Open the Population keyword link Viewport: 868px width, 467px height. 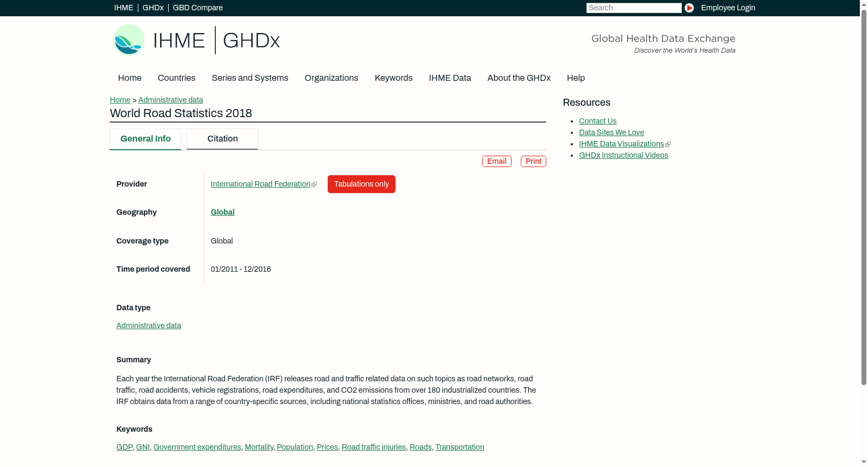pos(295,447)
